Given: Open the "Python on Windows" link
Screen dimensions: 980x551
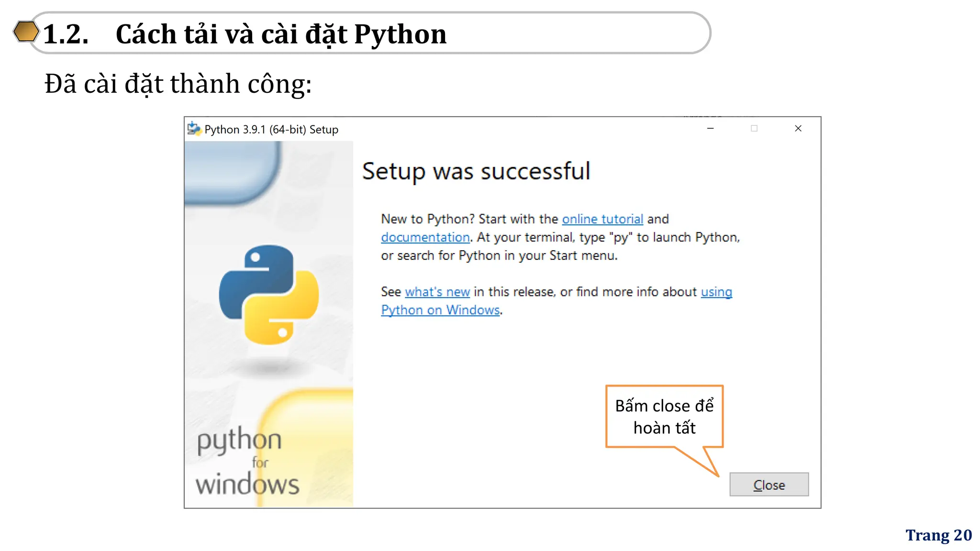Looking at the screenshot, I should coord(440,310).
